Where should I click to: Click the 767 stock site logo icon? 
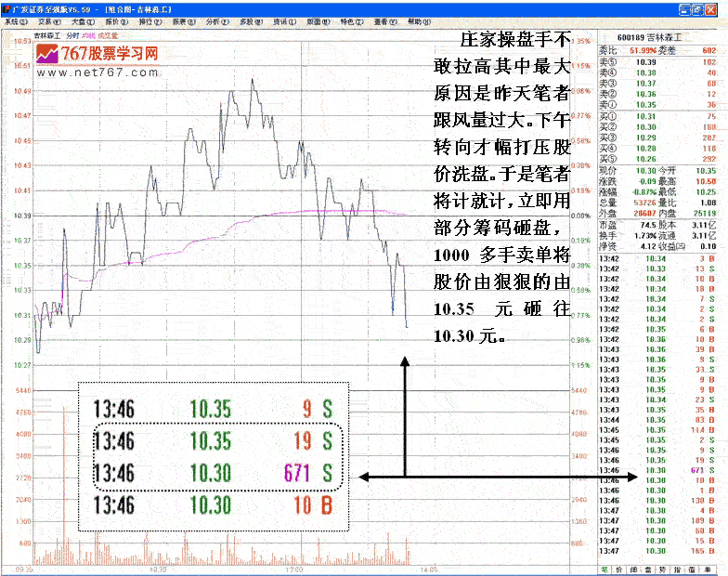pos(48,56)
